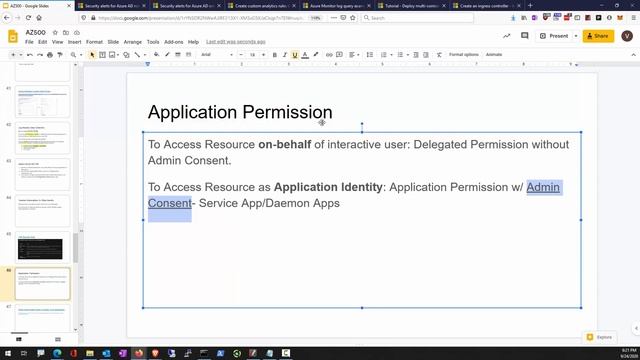The image size is (640, 360).
Task: Toggle Underline formatting
Action: point(295,55)
